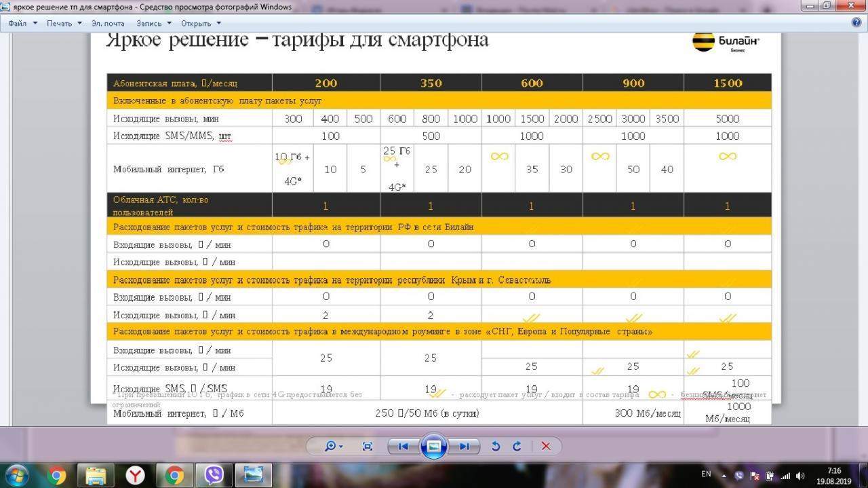Click the 'международном роуминге' section row
The image size is (868, 488).
(x=439, y=331)
